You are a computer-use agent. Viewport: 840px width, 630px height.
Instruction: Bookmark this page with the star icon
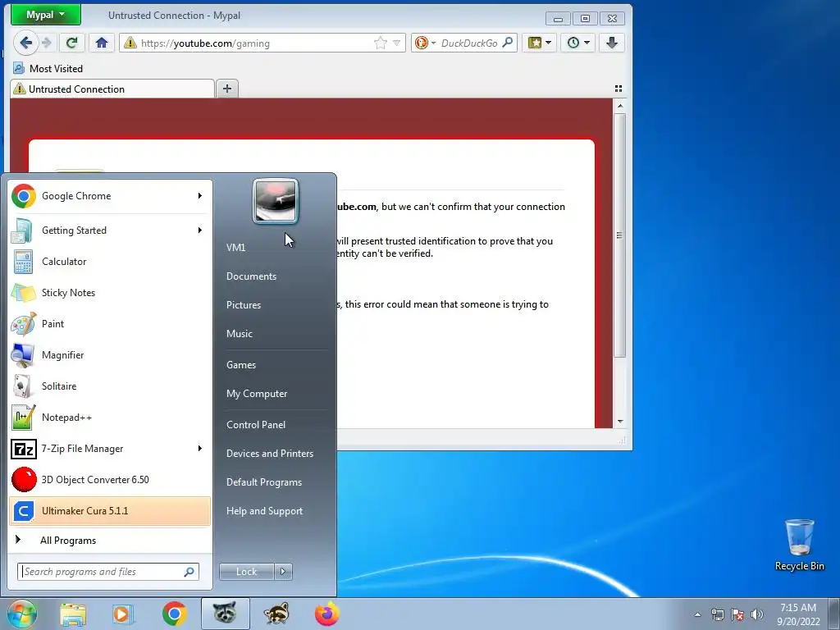pos(381,43)
